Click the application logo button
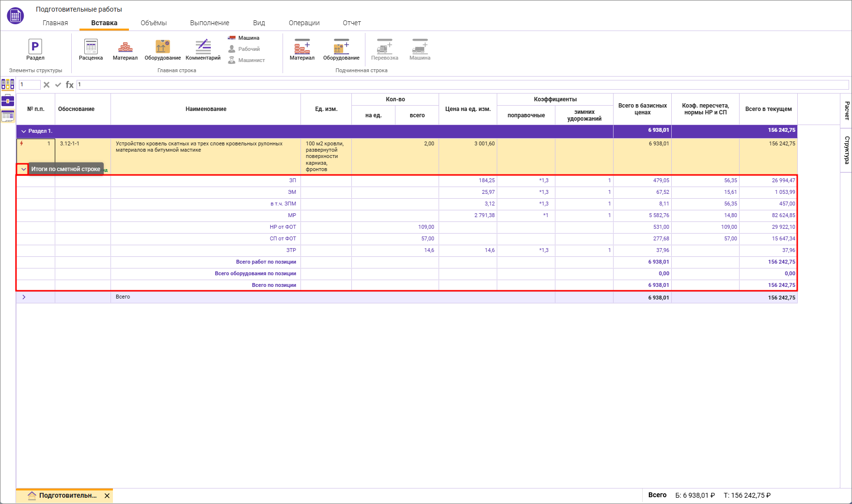The image size is (852, 504). [16, 16]
